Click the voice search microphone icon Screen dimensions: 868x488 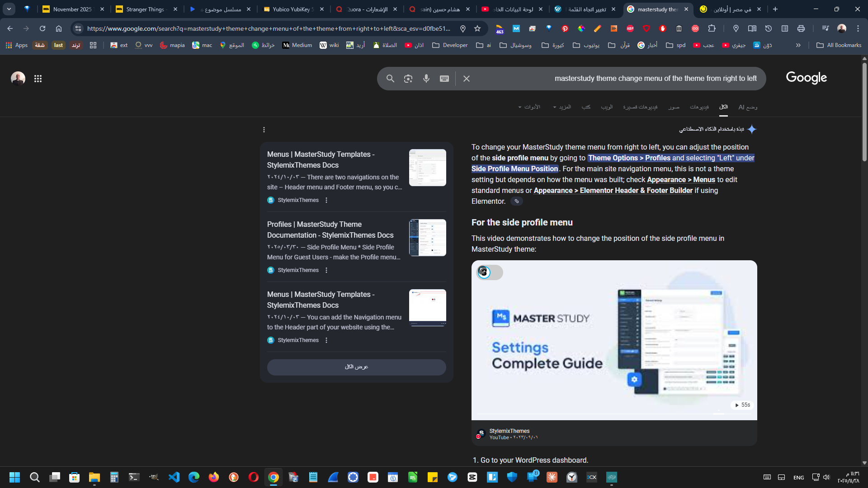[426, 79]
